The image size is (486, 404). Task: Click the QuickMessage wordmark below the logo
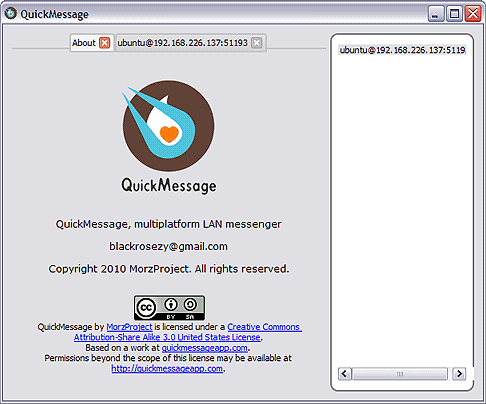[x=169, y=185]
